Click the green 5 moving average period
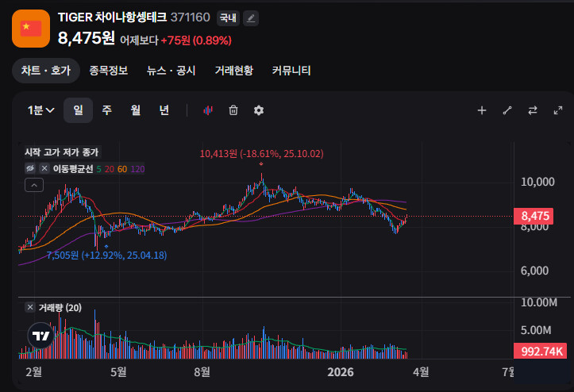Viewport: 574px width, 392px height. 98,169
